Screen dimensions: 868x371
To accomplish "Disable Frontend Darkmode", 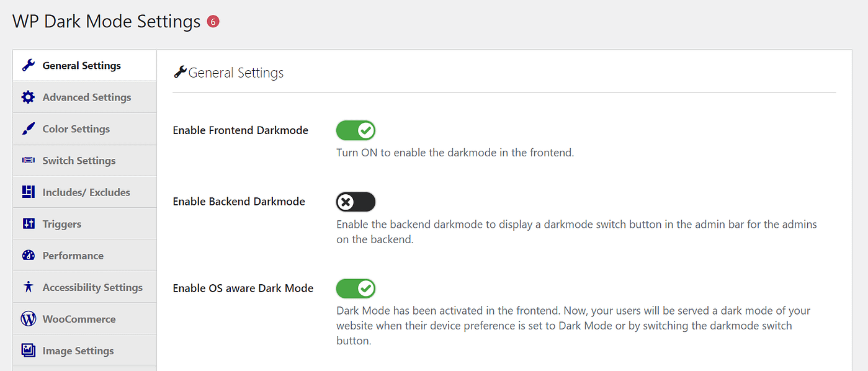I will pos(356,130).
